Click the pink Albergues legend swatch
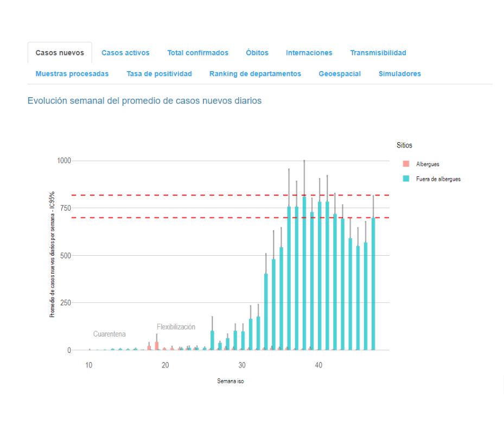 pos(405,164)
